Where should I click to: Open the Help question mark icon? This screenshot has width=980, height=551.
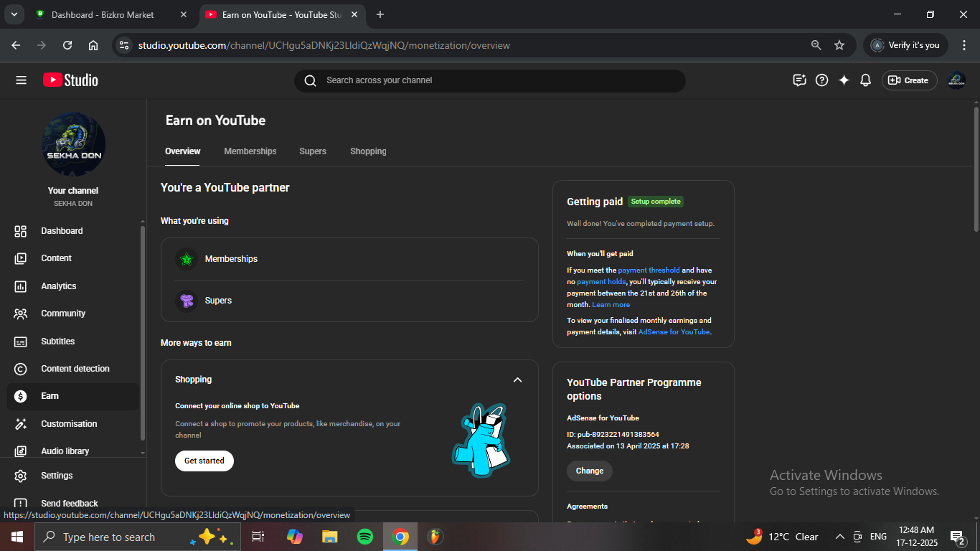click(x=822, y=80)
